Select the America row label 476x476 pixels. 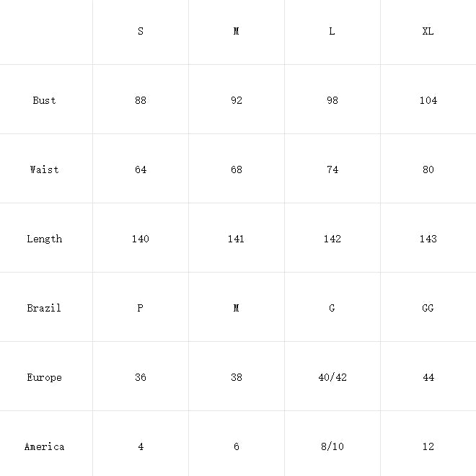(44, 446)
